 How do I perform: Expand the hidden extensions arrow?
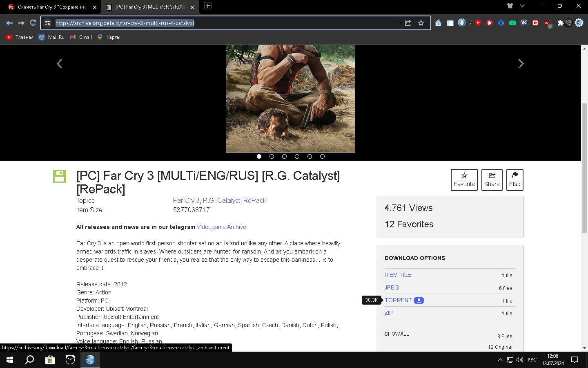[x=470, y=23]
